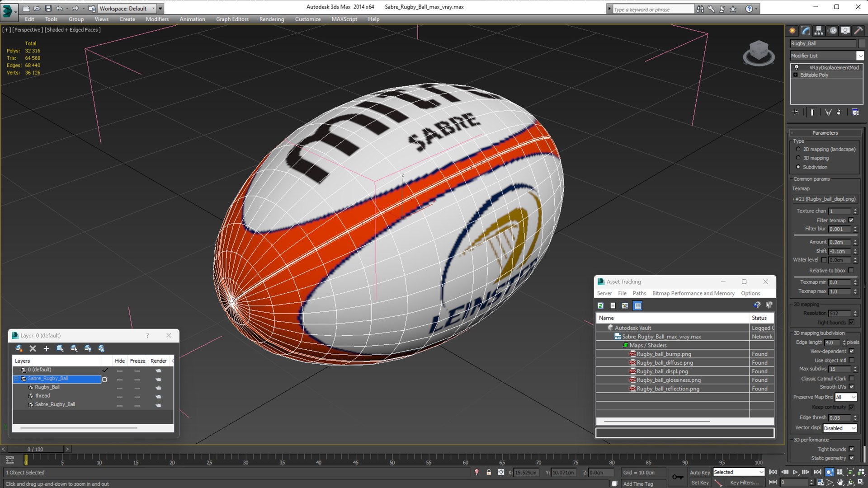Screen dimensions: 868x488
Task: Open Paths menu in Asset Tracking
Action: point(639,293)
